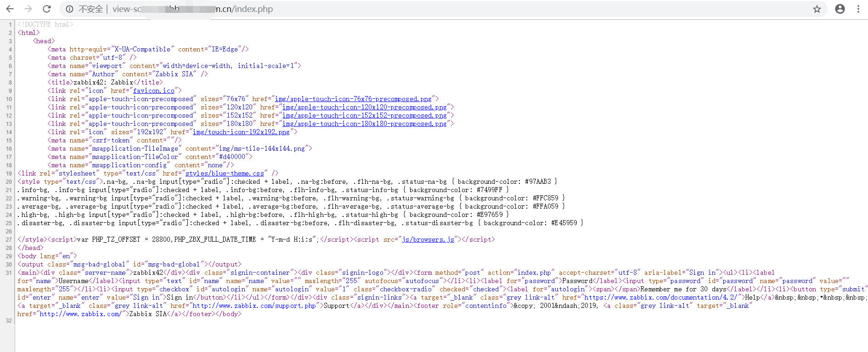Click the browser forward arrow
This screenshot has width=868, height=352.
pos(28,9)
